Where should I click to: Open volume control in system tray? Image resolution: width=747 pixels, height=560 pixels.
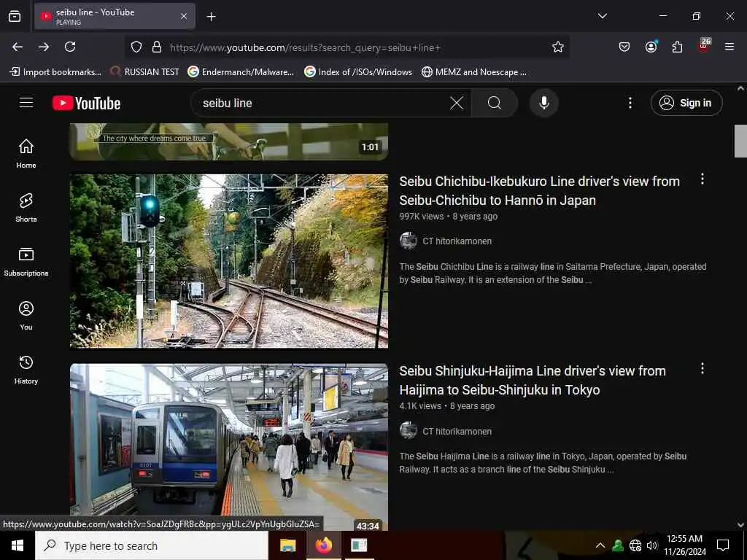pos(651,545)
